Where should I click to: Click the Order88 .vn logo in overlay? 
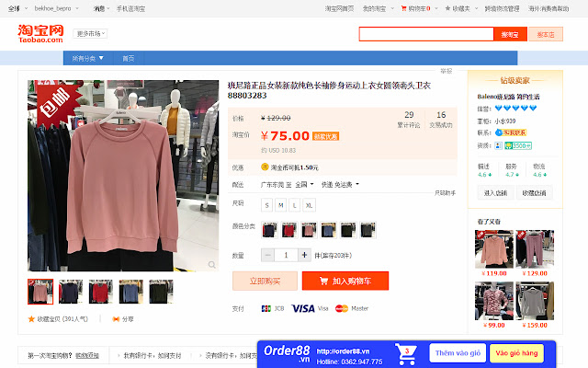[287, 353]
